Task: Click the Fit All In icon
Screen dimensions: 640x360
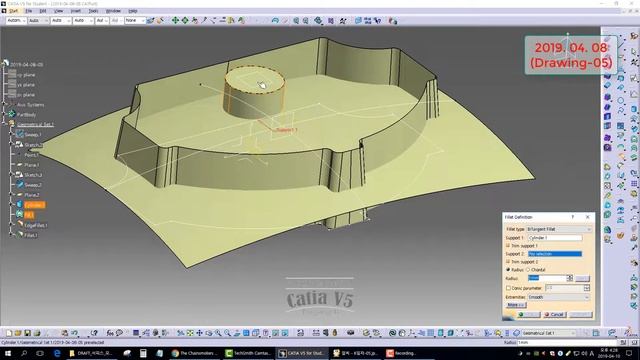Action: coord(190,333)
